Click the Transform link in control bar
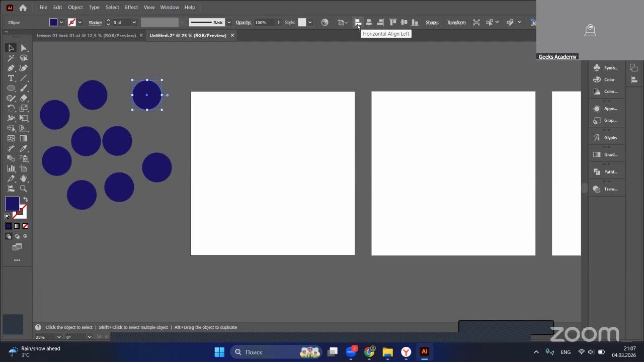This screenshot has height=362, width=644. point(456,23)
